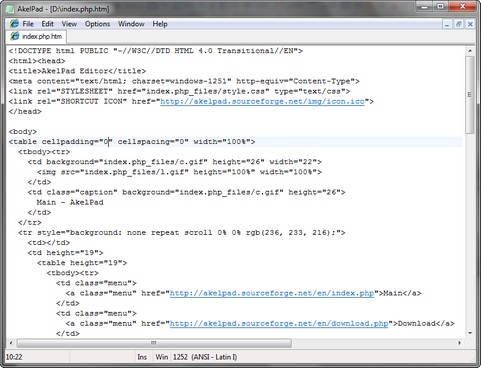Open the View menu
The image size is (481, 368).
pyautogui.click(x=69, y=24)
